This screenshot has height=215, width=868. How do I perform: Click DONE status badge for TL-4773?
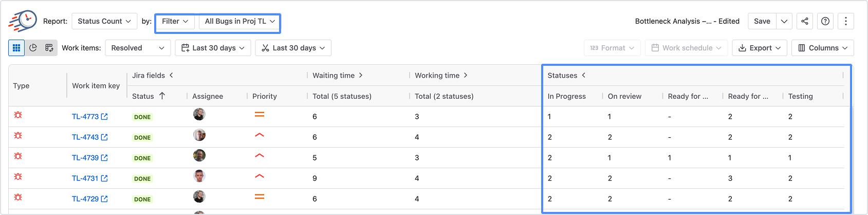[x=142, y=117]
